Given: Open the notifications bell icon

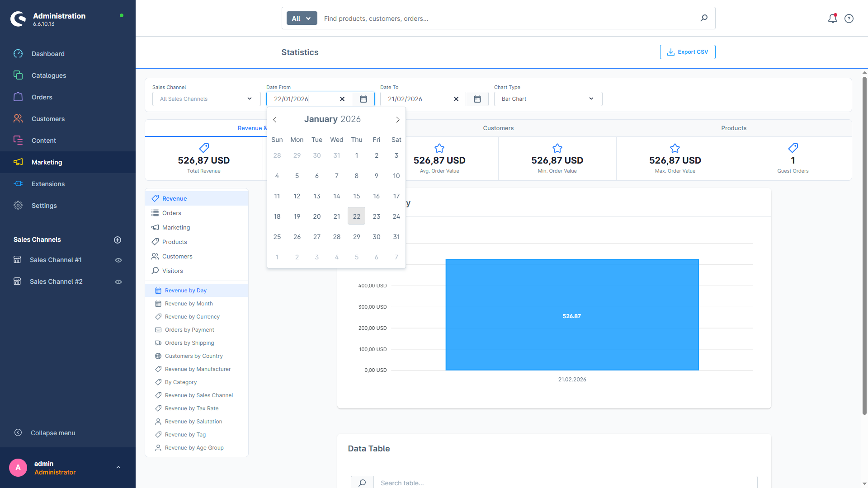Looking at the screenshot, I should coord(832,18).
